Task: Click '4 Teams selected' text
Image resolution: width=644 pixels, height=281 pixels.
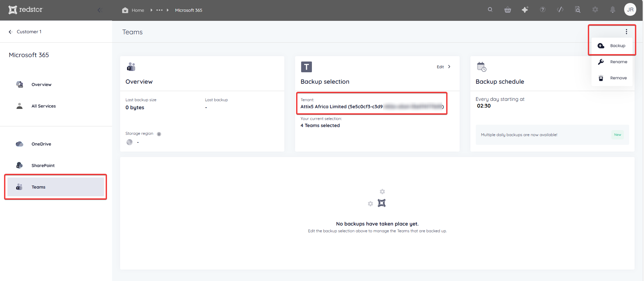Action: (320, 125)
